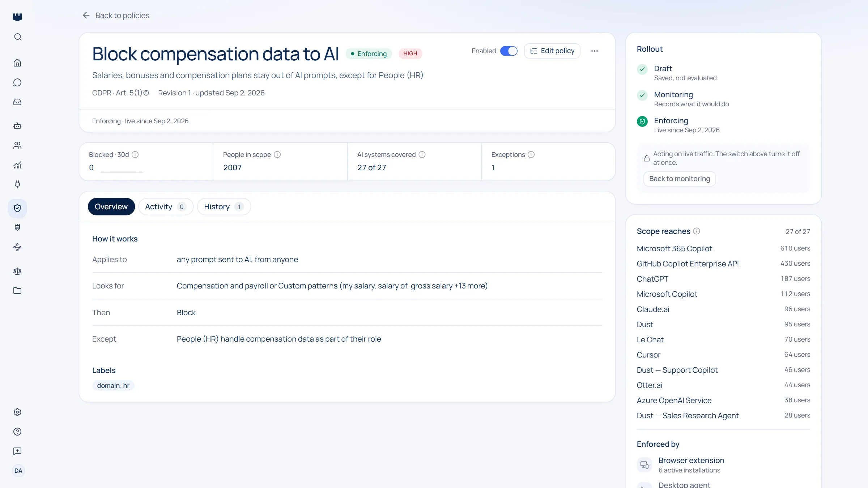Screen dimensions: 868x488
Task: Click the GitHub Copilot Enterprise API row
Action: coord(723,264)
